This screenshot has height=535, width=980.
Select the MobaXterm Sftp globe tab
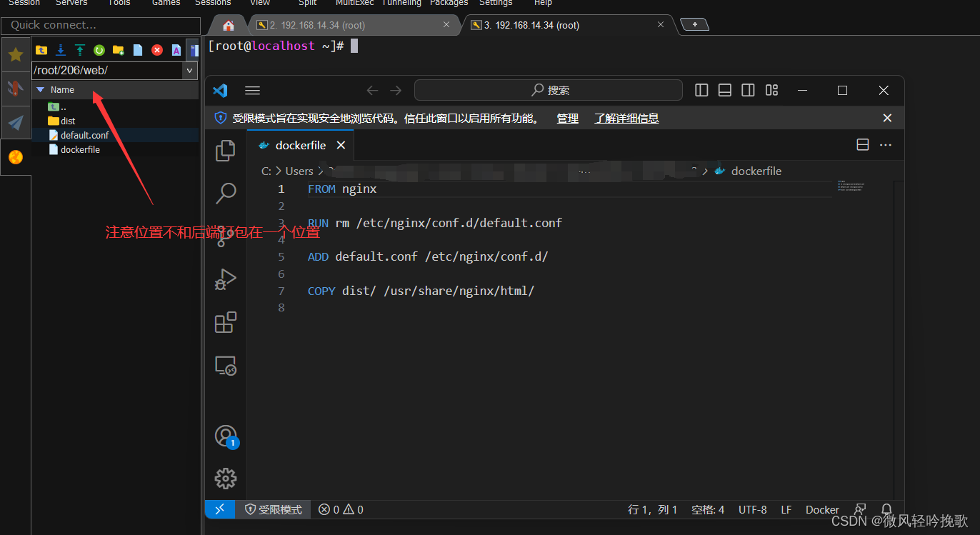(x=16, y=157)
